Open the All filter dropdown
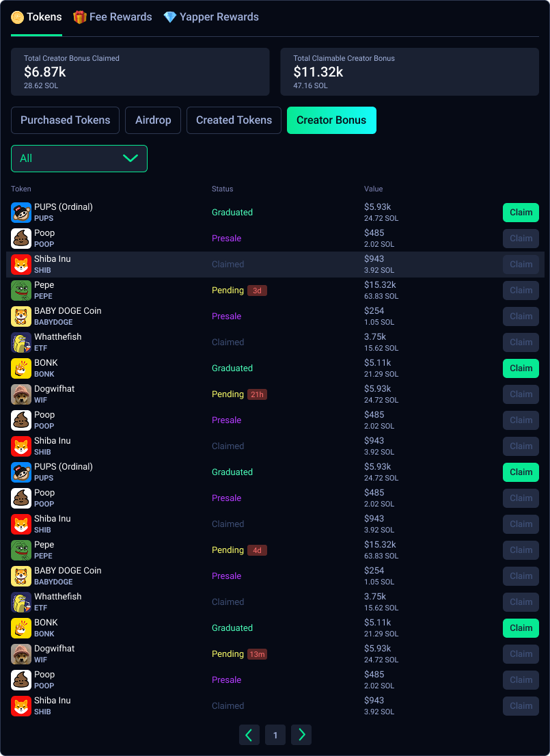 pos(79,159)
